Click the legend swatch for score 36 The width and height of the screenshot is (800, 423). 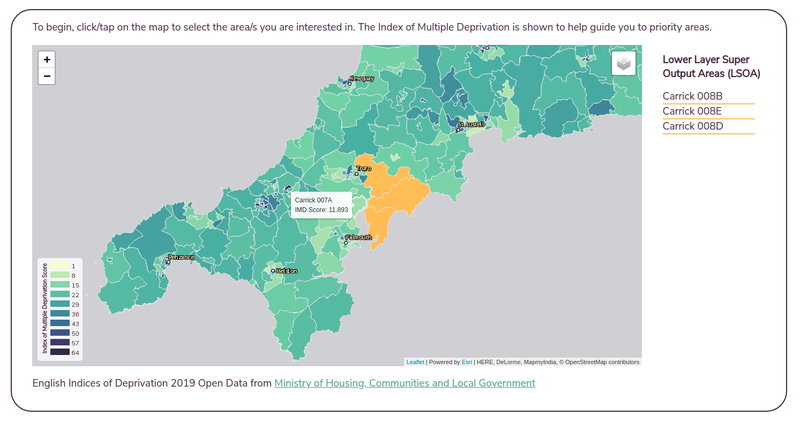(61, 314)
